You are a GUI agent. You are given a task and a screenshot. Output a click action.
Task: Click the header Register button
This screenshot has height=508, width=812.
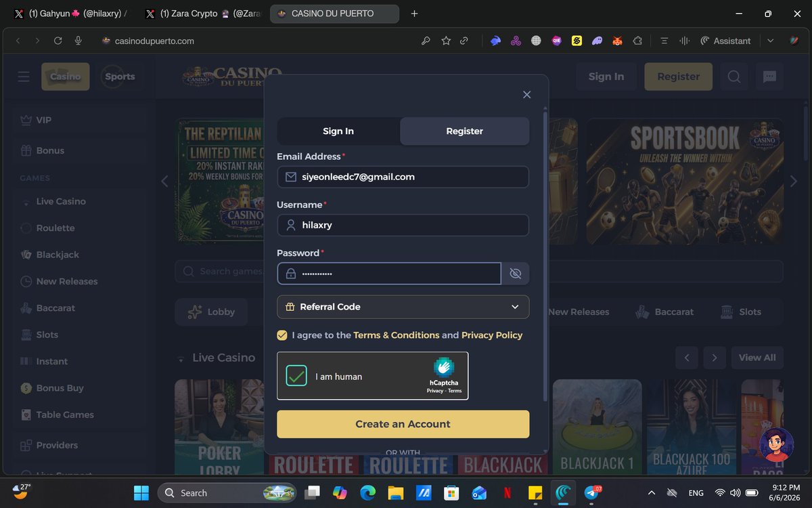point(678,77)
